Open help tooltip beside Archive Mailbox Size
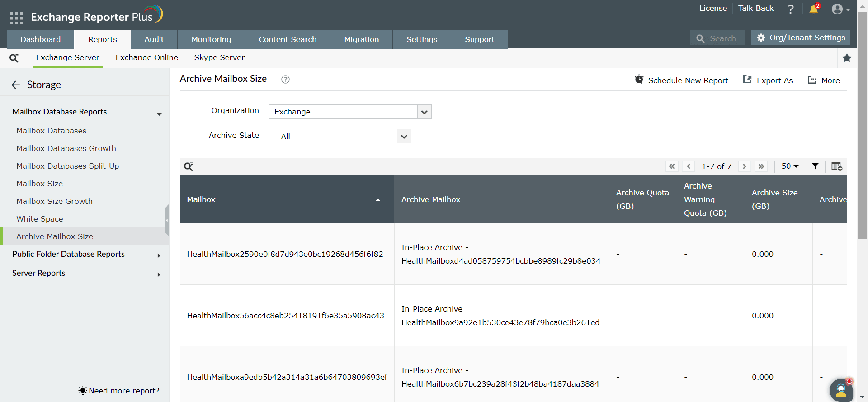The width and height of the screenshot is (868, 402). (x=285, y=80)
